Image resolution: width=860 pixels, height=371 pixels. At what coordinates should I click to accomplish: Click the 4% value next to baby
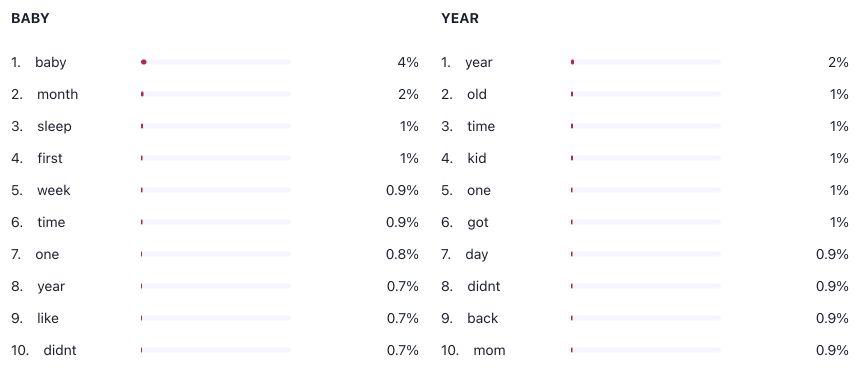point(408,63)
